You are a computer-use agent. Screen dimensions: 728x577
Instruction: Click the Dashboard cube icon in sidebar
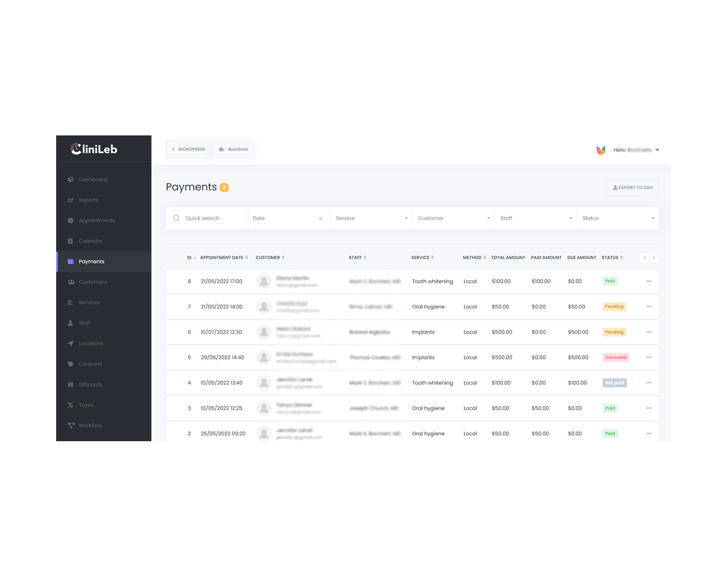(x=70, y=180)
